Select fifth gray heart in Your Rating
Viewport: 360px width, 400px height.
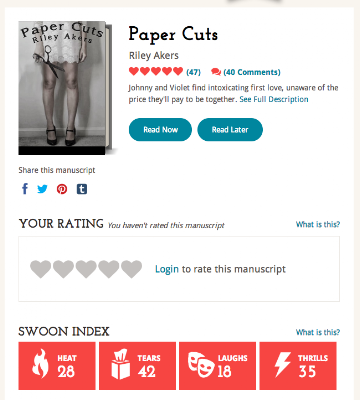[x=131, y=269]
